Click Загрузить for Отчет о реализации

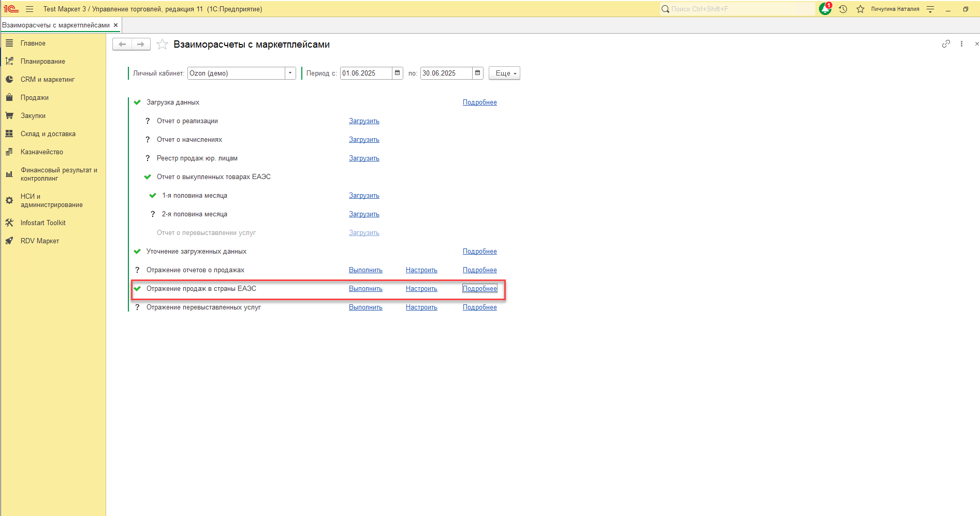point(364,121)
